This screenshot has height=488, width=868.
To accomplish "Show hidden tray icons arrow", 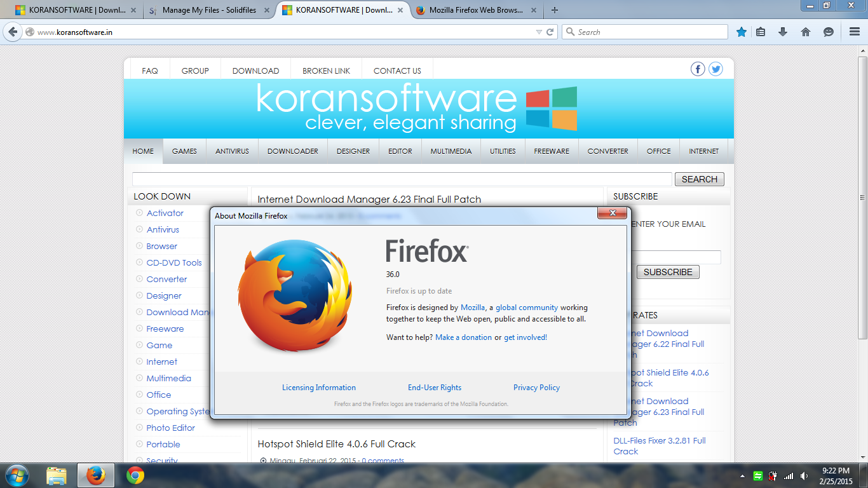I will (x=743, y=476).
